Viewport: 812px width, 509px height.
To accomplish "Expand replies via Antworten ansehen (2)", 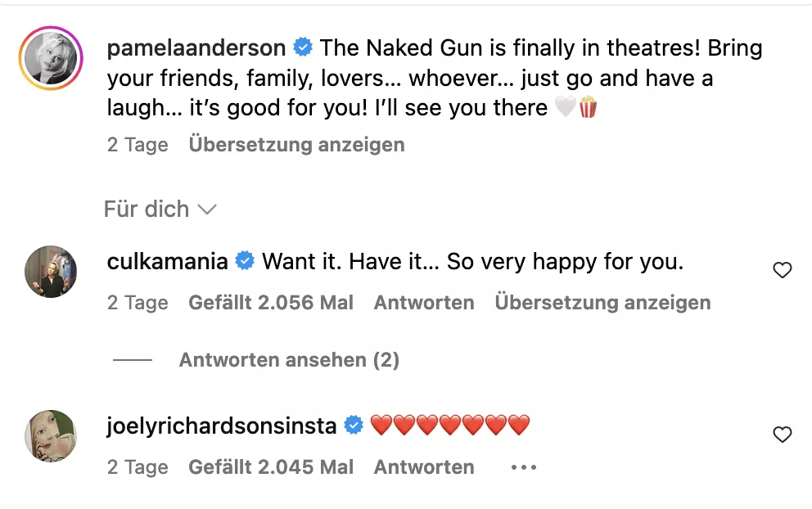I will pyautogui.click(x=290, y=360).
